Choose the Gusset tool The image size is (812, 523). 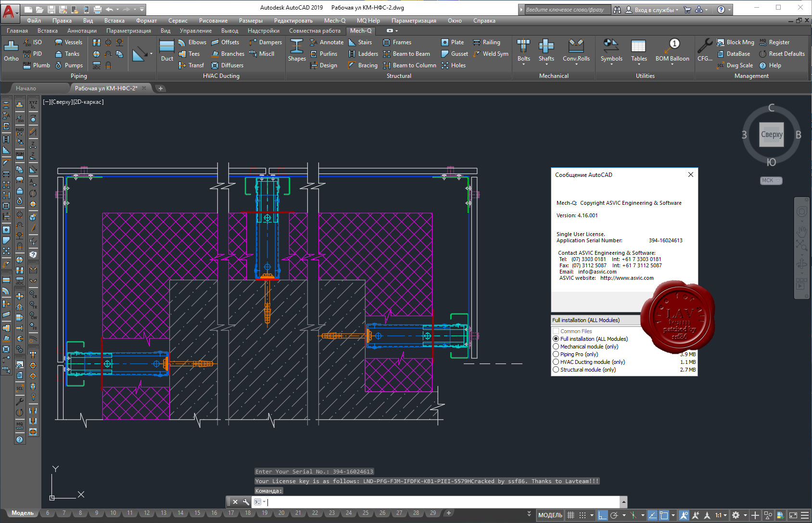click(454, 54)
